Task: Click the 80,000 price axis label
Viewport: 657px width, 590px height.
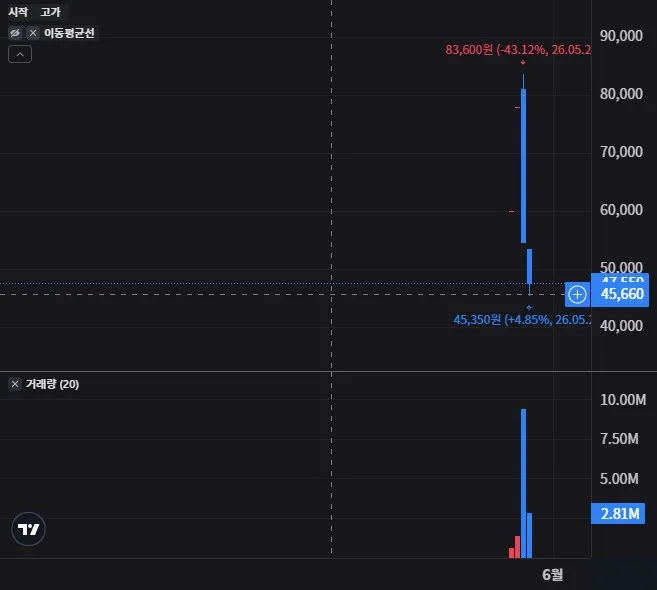Action: coord(621,93)
